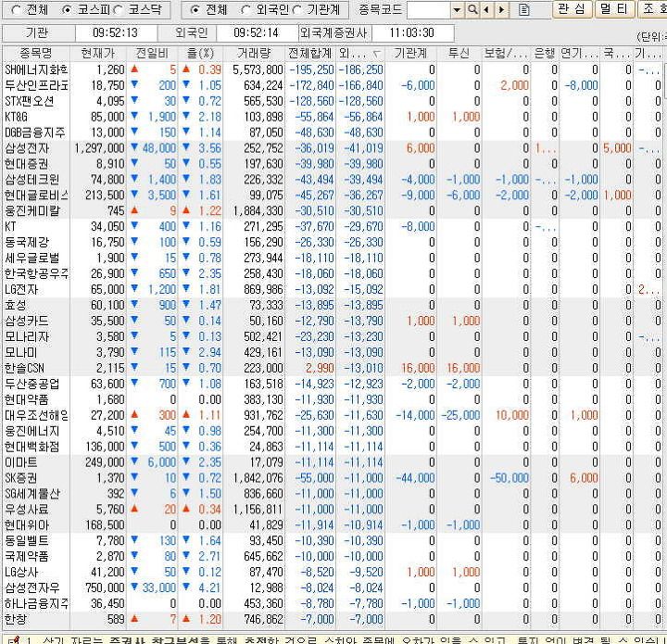Select the 두산인프라코어 row name

coord(36,85)
